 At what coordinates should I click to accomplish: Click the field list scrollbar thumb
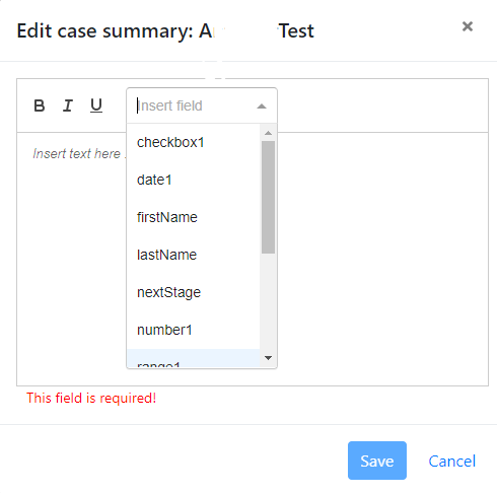click(x=268, y=197)
